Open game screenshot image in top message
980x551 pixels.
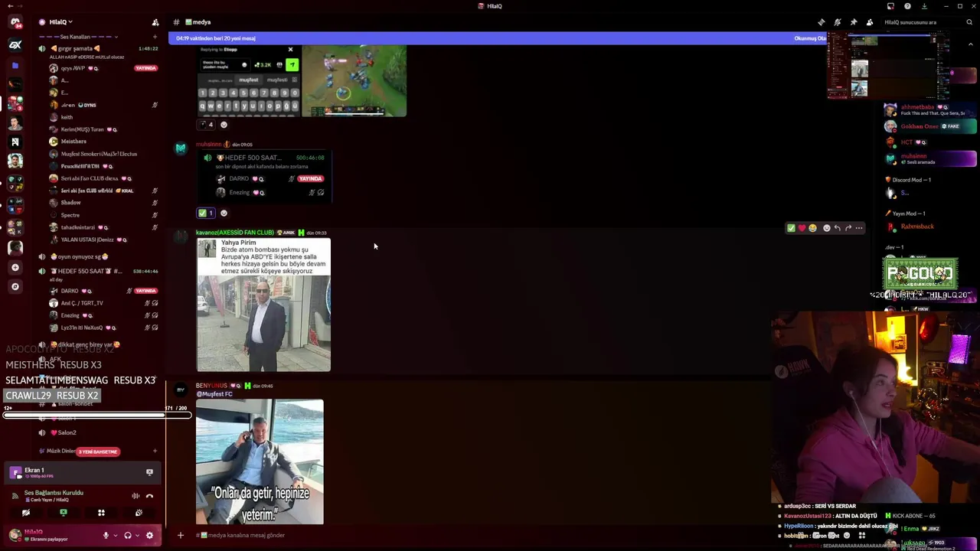tap(354, 81)
